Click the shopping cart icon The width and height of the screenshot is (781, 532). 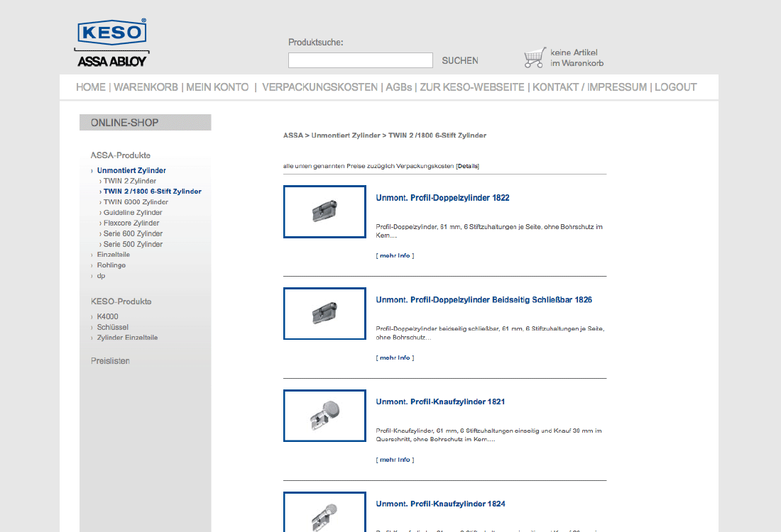pos(535,57)
